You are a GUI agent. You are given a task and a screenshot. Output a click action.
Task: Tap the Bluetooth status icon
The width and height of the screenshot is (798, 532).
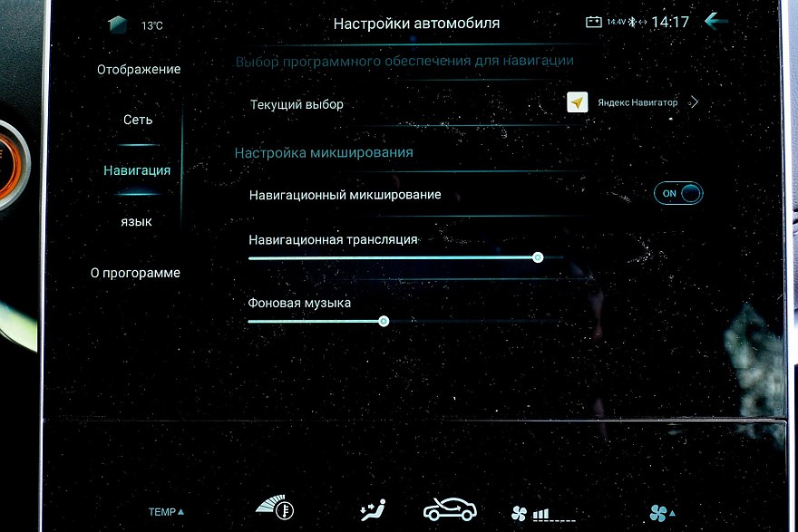[632, 22]
